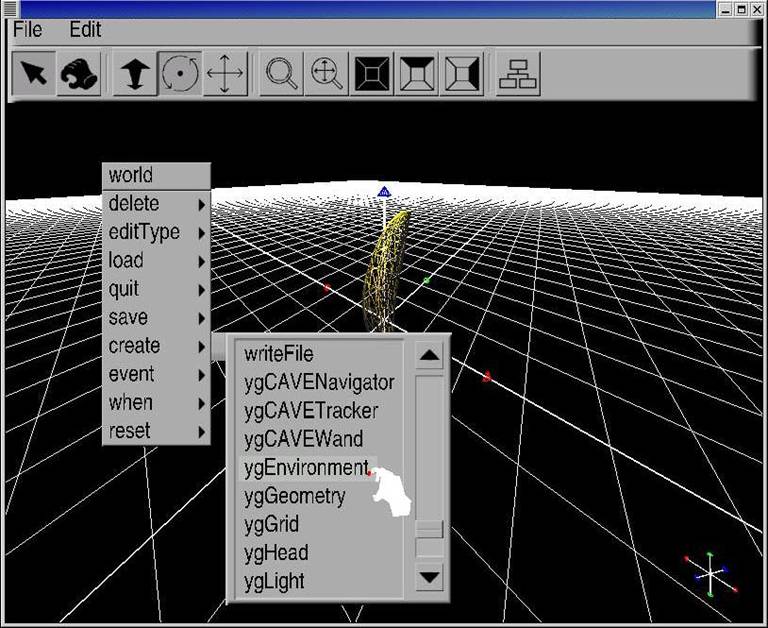Expand the create submenu arrow

[x=201, y=347]
